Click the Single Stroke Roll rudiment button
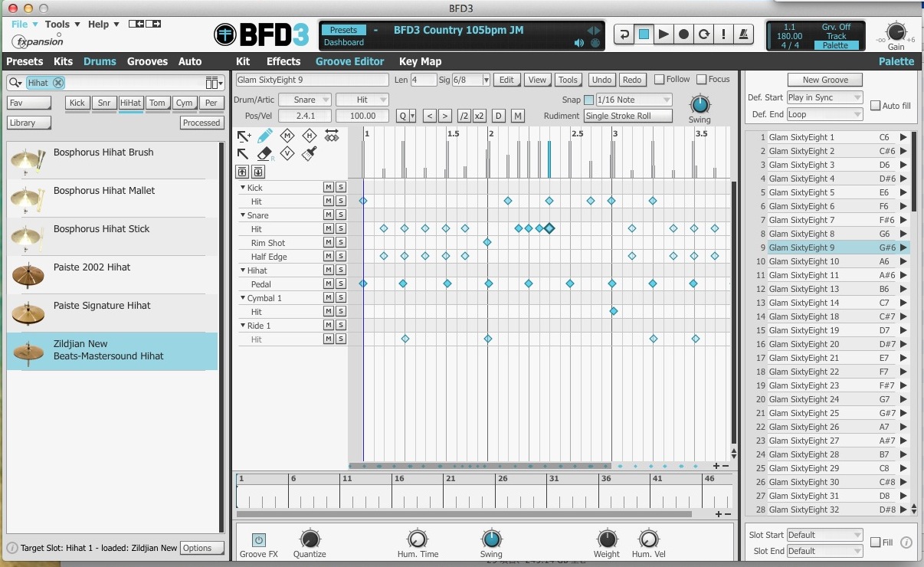Screen dimensions: 924x567 (628, 116)
